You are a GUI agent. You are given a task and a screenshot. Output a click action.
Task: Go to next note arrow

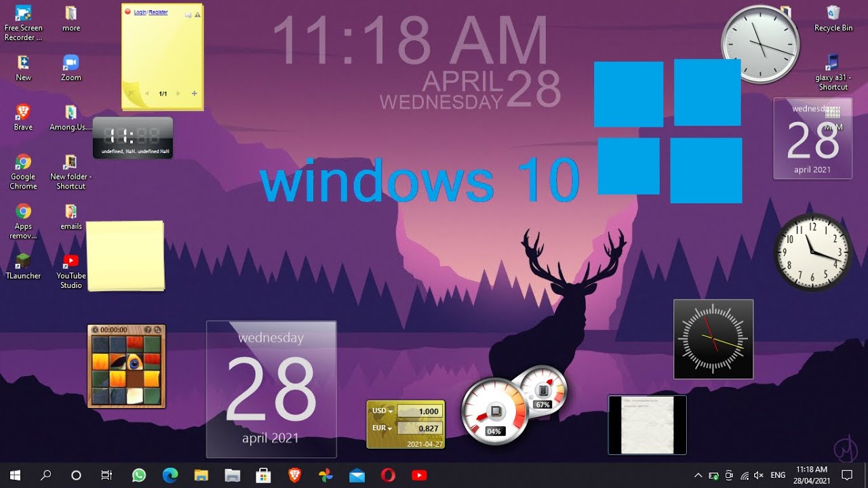[178, 94]
